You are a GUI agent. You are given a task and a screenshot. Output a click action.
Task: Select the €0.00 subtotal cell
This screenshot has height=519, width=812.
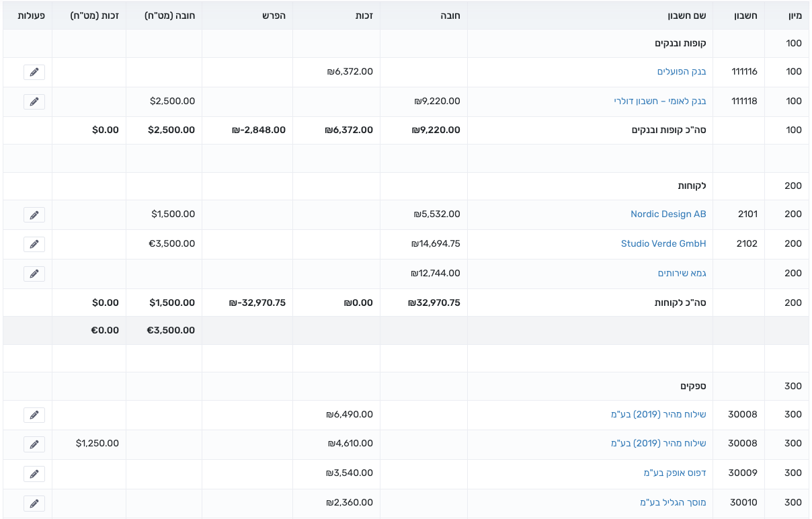coord(105,331)
